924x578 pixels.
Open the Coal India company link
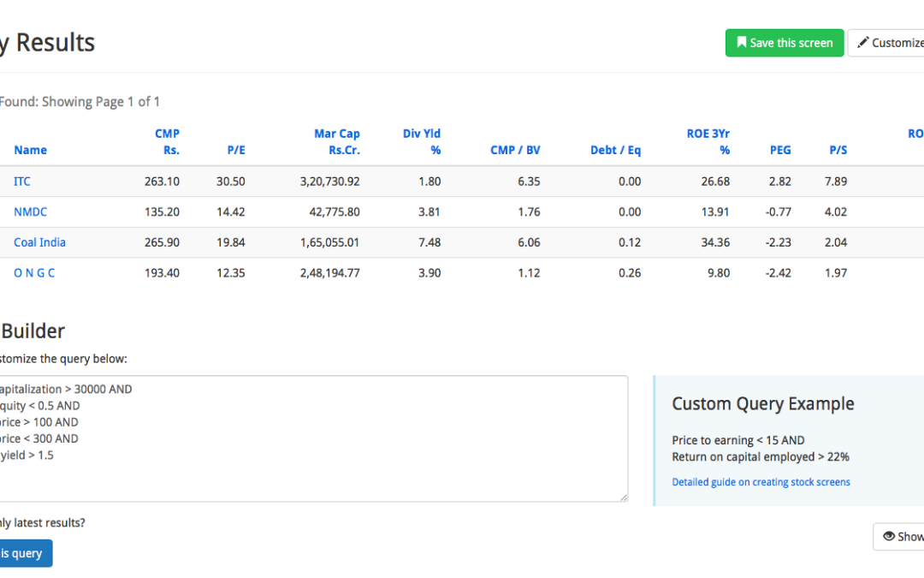[39, 242]
